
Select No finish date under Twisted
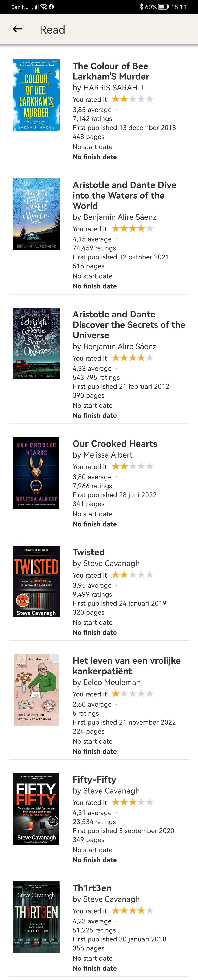click(x=95, y=633)
